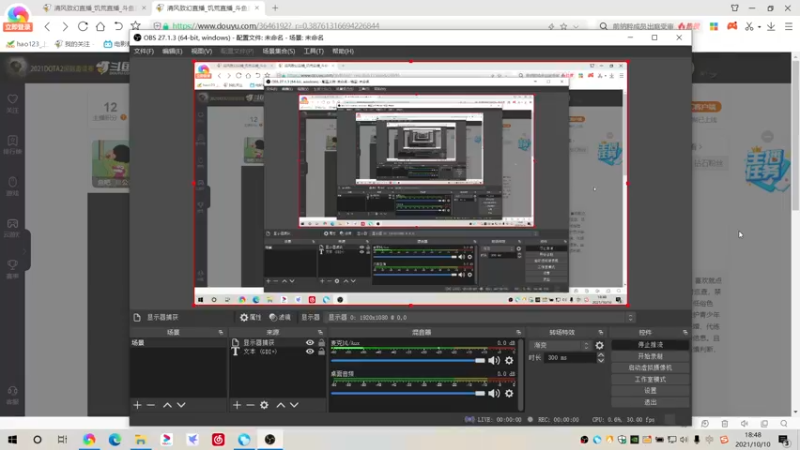Screen dimensions: 800x450
Task: Add a new scene with the plus icon
Action: click(x=137, y=405)
